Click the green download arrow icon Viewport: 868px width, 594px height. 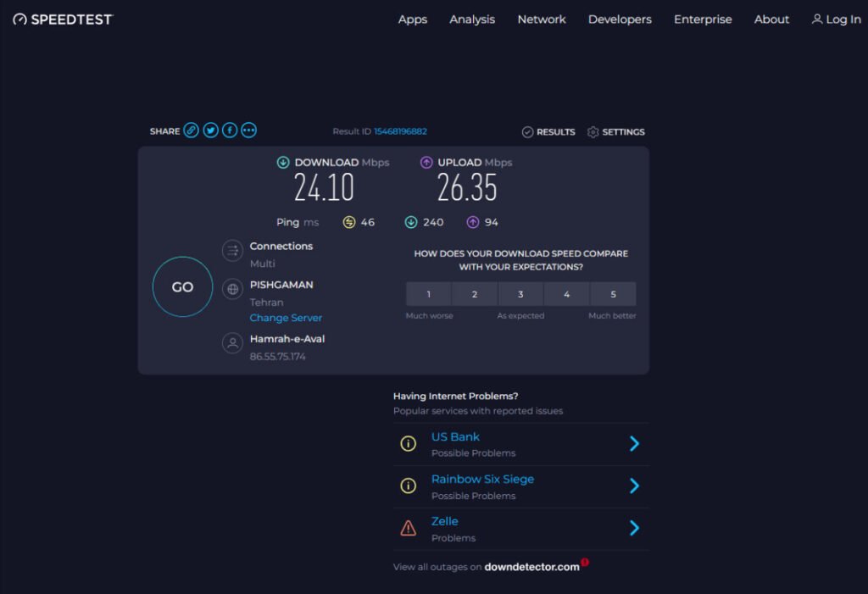point(282,162)
